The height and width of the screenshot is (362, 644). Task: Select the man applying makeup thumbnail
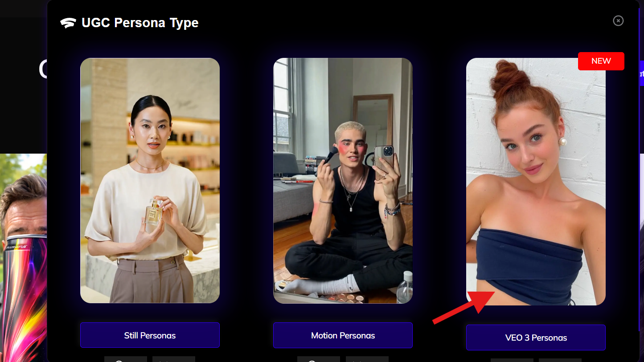click(x=343, y=180)
